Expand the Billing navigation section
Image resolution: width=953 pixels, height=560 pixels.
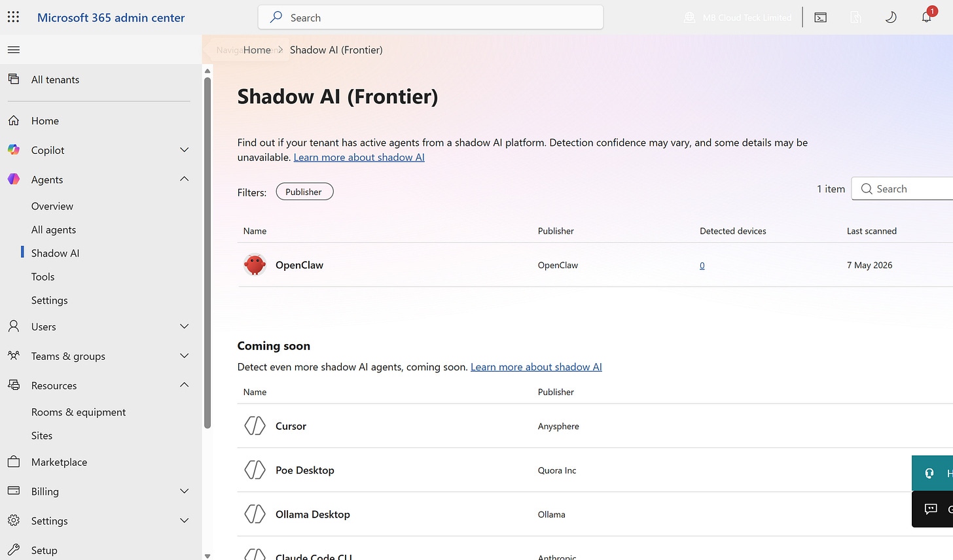185,491
